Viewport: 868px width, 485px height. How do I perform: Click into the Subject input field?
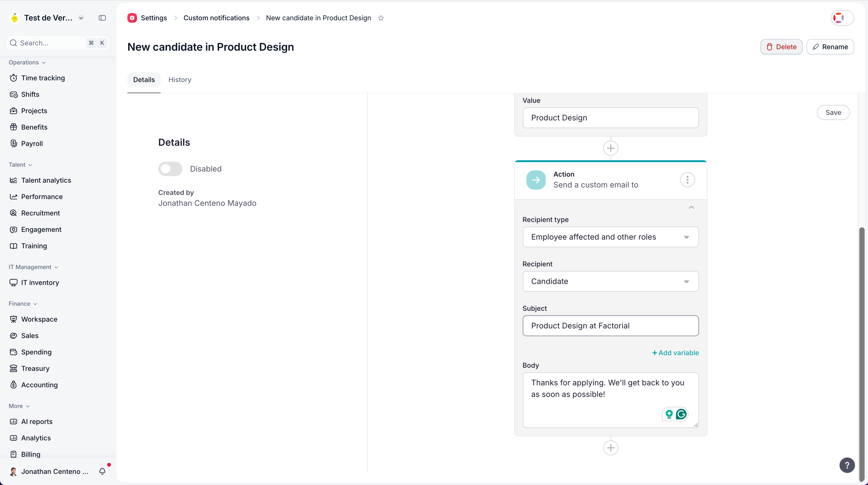[x=610, y=326]
